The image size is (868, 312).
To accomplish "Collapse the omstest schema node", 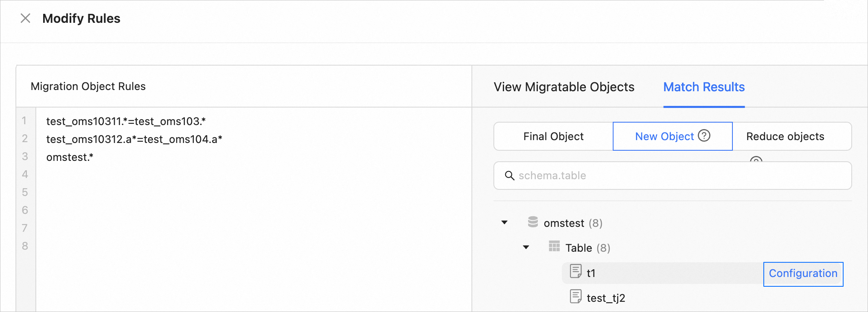I will click(504, 222).
